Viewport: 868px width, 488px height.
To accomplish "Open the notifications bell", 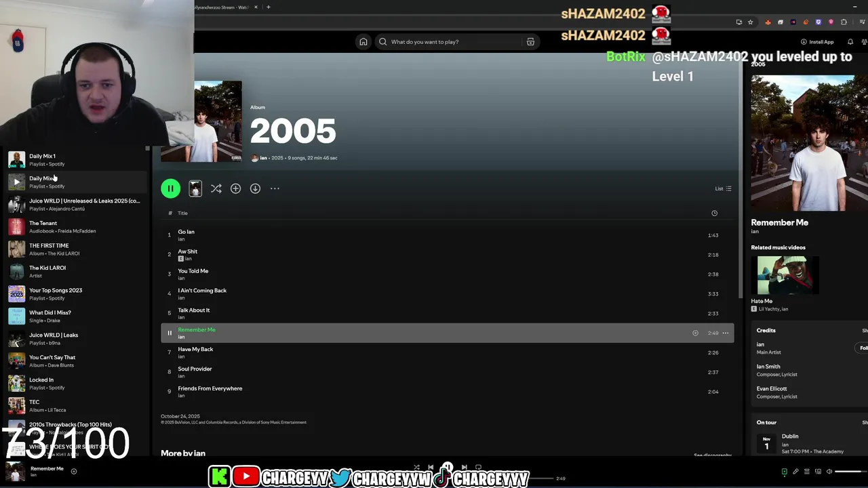I will coord(850,42).
